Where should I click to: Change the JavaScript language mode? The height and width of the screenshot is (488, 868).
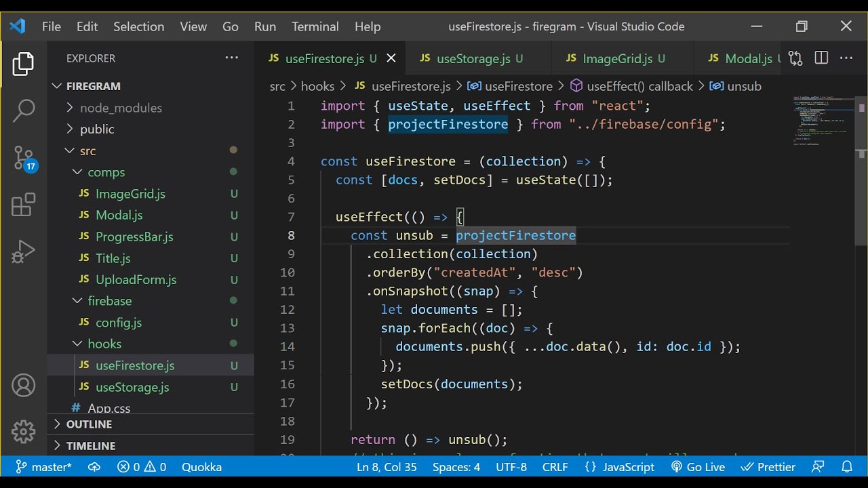click(619, 467)
